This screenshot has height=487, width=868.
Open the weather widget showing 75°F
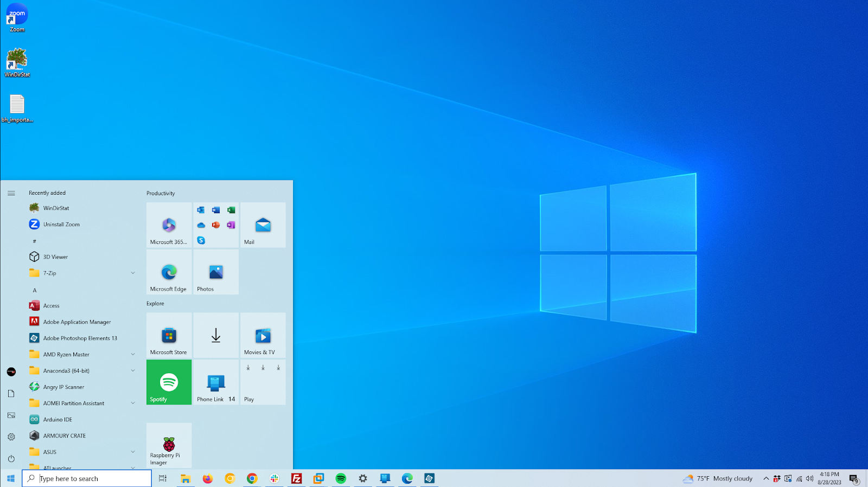click(718, 478)
